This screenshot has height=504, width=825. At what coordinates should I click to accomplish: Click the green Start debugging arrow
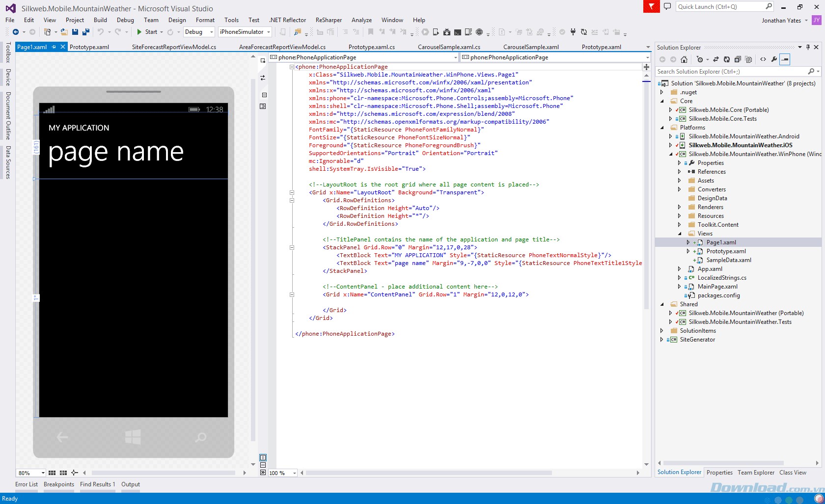pos(139,32)
